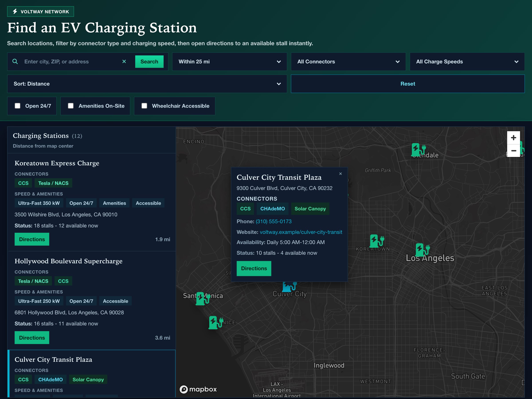Open voltway.example/culver-city-transit website link
532x399 pixels.
point(301,232)
